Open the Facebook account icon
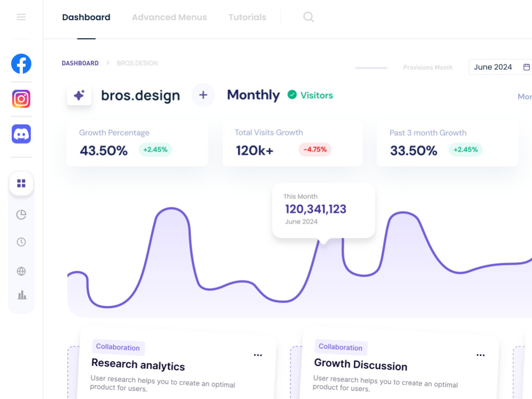Viewport: 532px width, 399px height. coord(21,64)
